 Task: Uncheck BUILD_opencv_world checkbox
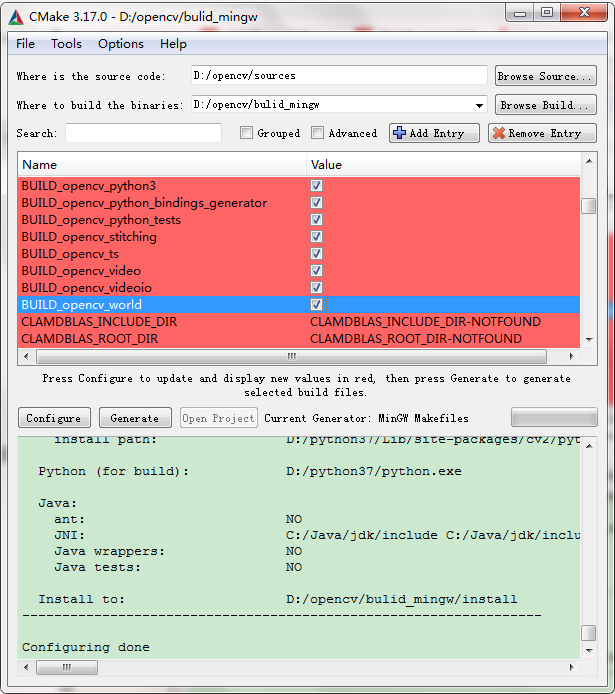pyautogui.click(x=316, y=305)
